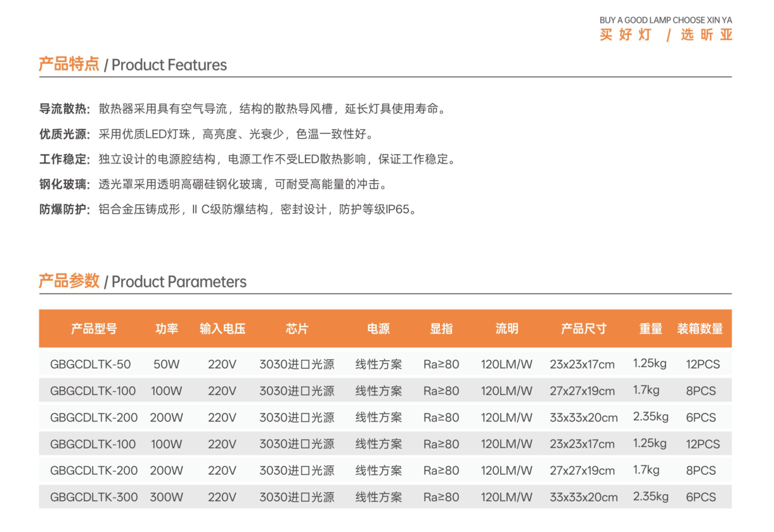Select the 工作稳定 feature label
Viewport: 774px width, 532px height.
click(x=65, y=159)
